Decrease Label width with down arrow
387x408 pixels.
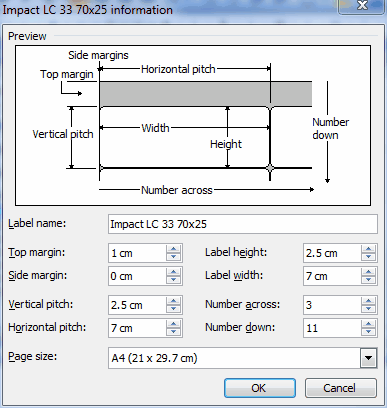click(x=368, y=280)
